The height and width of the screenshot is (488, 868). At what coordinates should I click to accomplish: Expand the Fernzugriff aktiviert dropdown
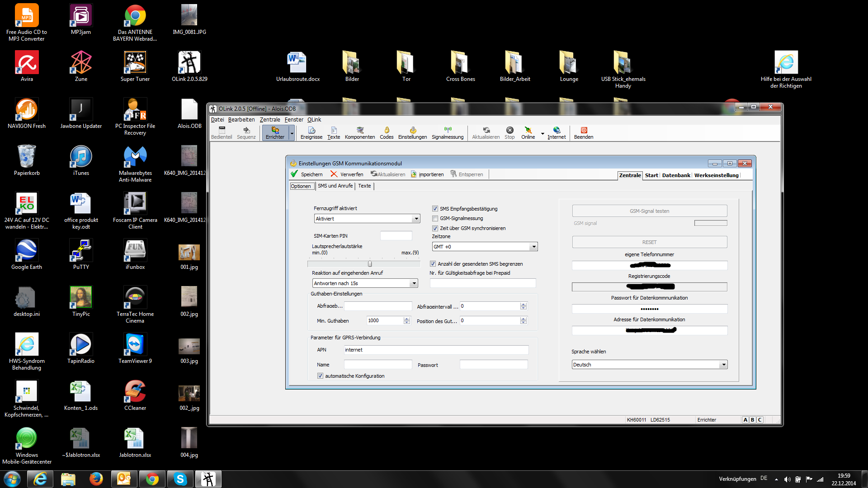click(x=416, y=219)
